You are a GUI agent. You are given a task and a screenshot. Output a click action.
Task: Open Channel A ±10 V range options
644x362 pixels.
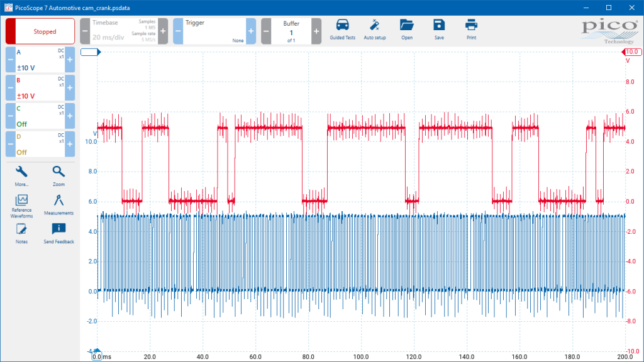40,60
